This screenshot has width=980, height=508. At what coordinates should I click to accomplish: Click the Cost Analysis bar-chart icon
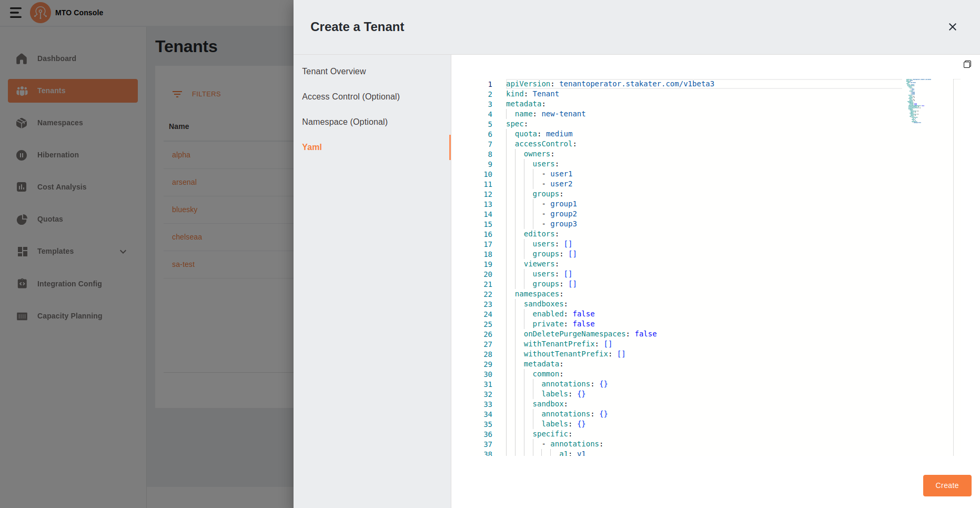21,187
